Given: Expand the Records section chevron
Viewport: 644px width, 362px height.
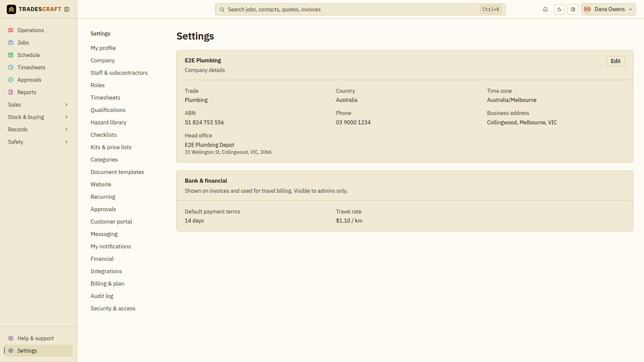Looking at the screenshot, I should 66,129.
